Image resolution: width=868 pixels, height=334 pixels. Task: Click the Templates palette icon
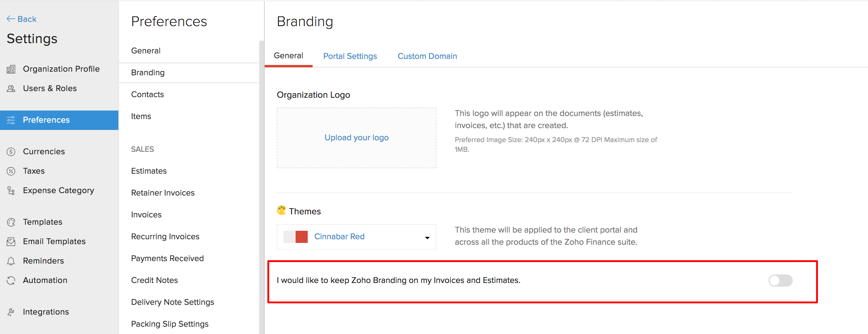coord(11,222)
